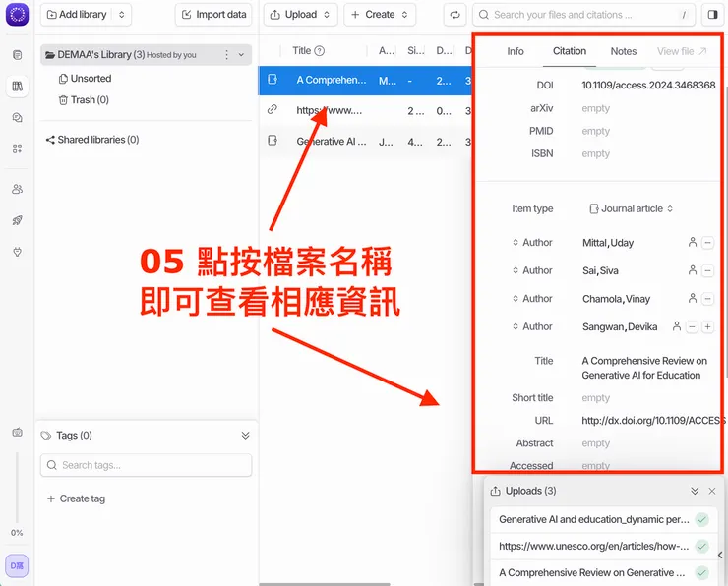Open the notes icon in left sidebar

pos(17,55)
